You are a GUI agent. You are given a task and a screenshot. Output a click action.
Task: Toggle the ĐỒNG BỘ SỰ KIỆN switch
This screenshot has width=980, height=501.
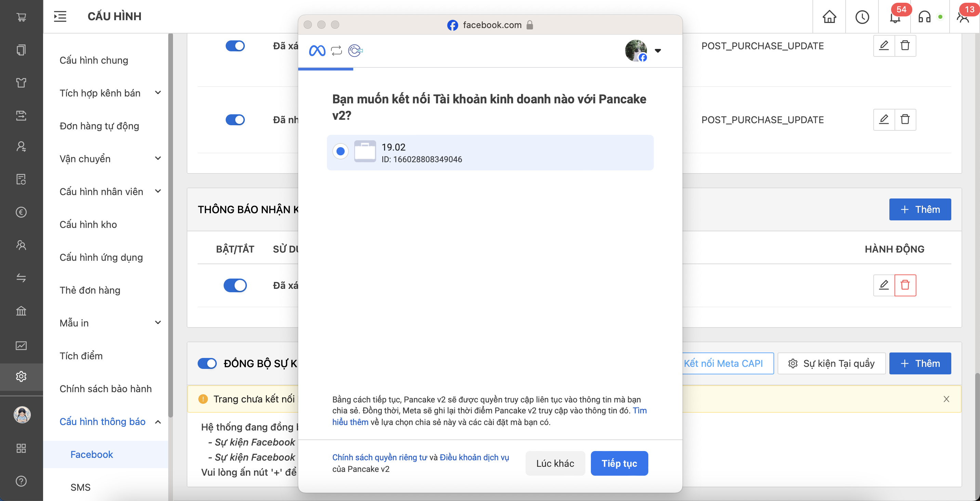coord(207,363)
